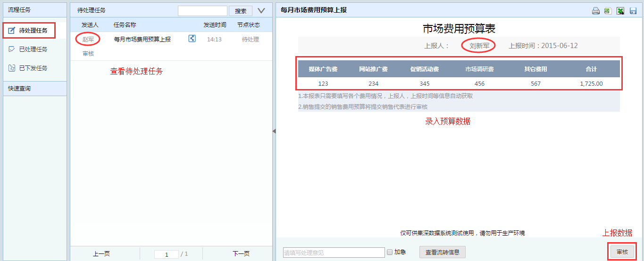The width and height of the screenshot is (644, 261).
Task: Click the blue floppy disk save icon
Action: coord(633,11)
